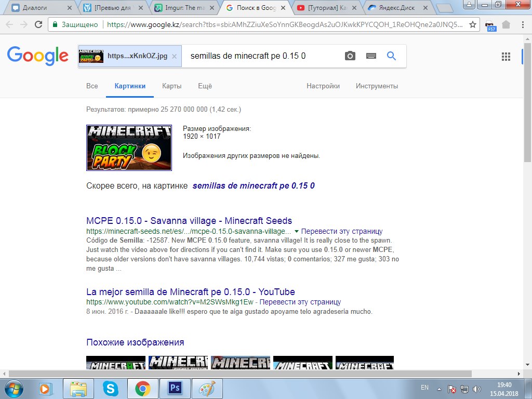Close the Imgur browser tab
This screenshot has width=532, height=399.
[x=212, y=8]
